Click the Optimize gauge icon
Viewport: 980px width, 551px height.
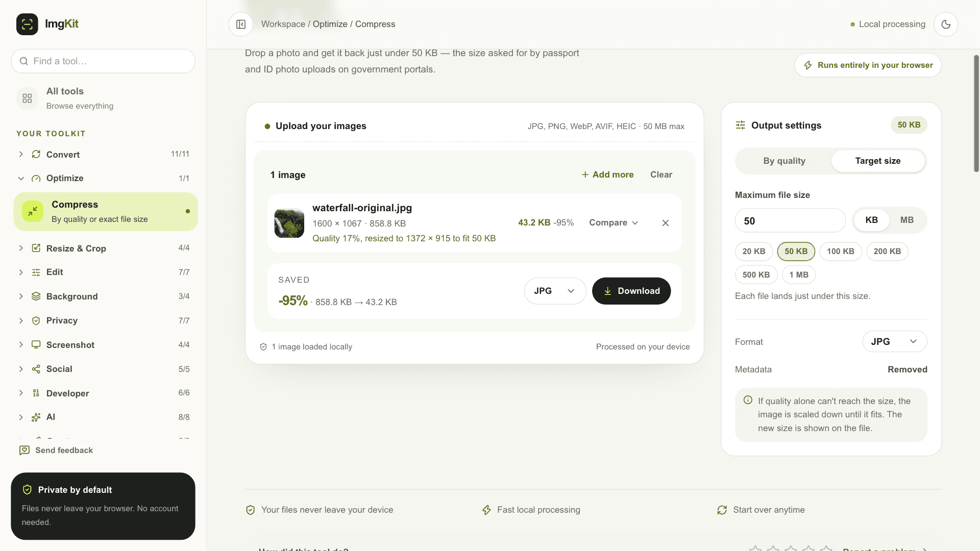(36, 179)
